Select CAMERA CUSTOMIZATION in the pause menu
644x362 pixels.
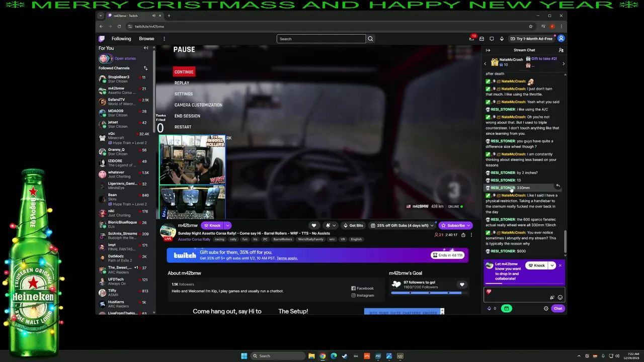(x=198, y=105)
